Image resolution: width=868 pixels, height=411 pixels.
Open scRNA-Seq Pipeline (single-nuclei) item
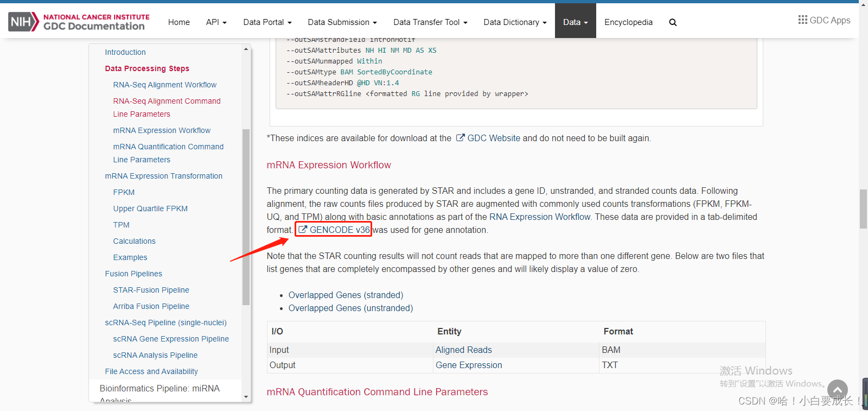[165, 323]
